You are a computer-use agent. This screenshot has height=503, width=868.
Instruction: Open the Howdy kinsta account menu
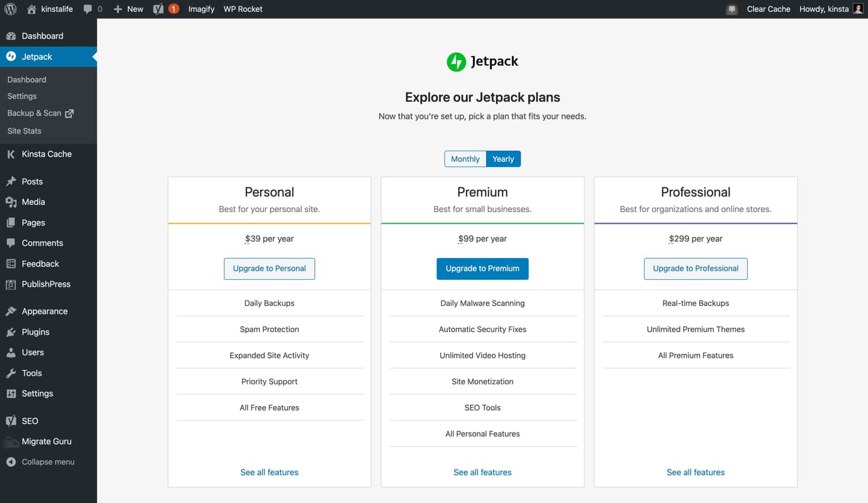click(x=824, y=9)
